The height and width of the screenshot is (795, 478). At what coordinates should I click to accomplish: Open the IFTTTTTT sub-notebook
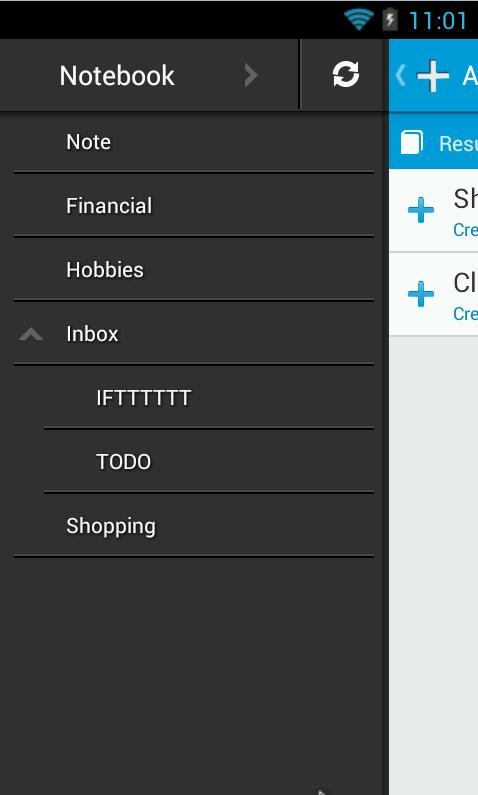[209, 398]
